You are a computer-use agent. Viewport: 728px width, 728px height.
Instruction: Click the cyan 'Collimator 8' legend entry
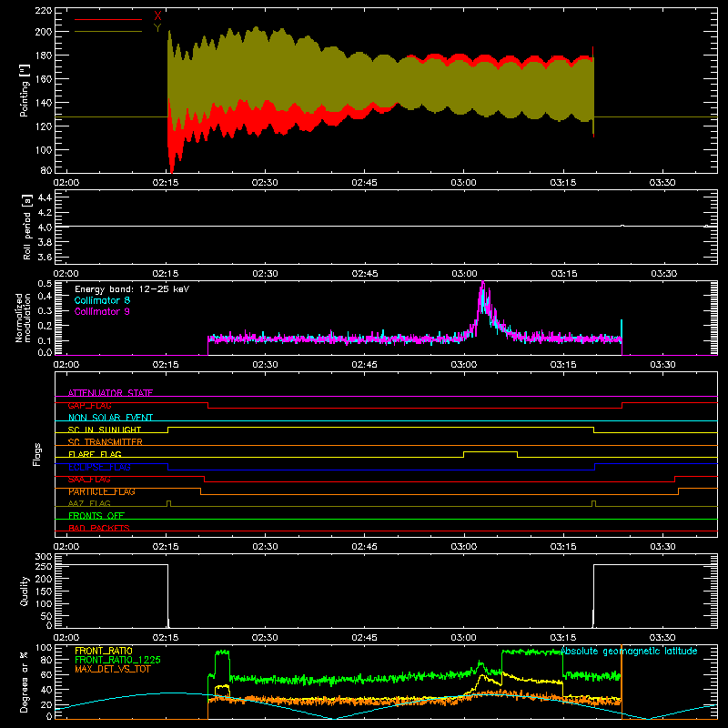pyautogui.click(x=102, y=300)
